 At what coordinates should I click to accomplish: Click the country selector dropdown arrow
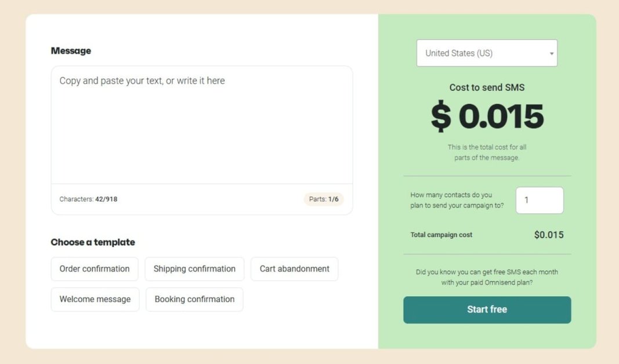coord(551,54)
